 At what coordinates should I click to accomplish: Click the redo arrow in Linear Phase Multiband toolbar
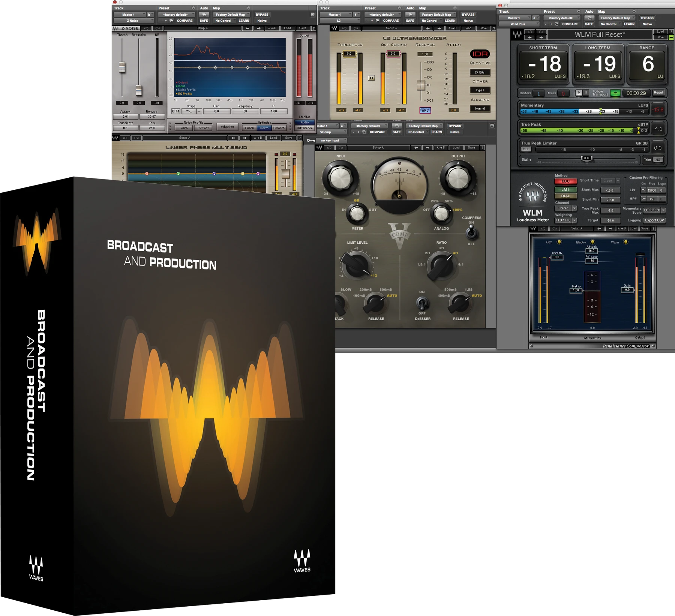[136, 138]
